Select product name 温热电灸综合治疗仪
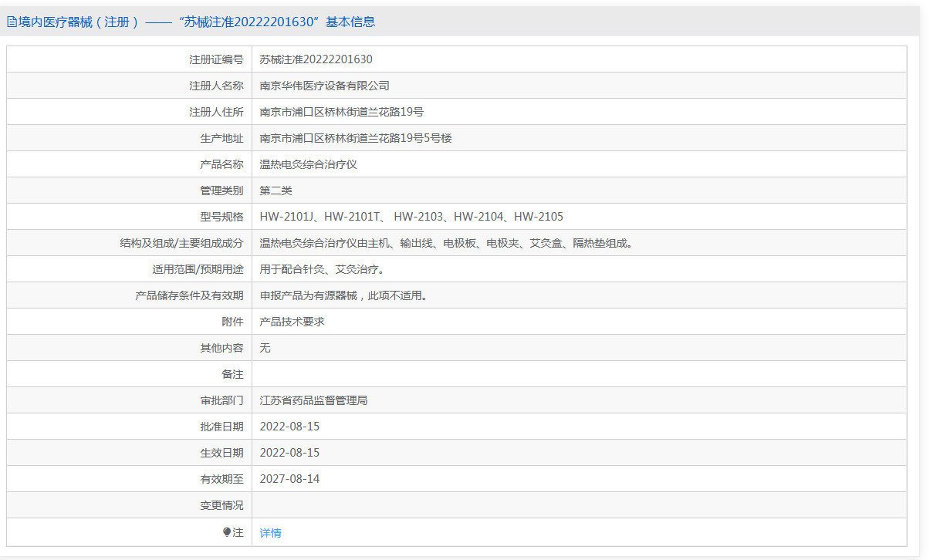The image size is (950, 560). click(309, 164)
